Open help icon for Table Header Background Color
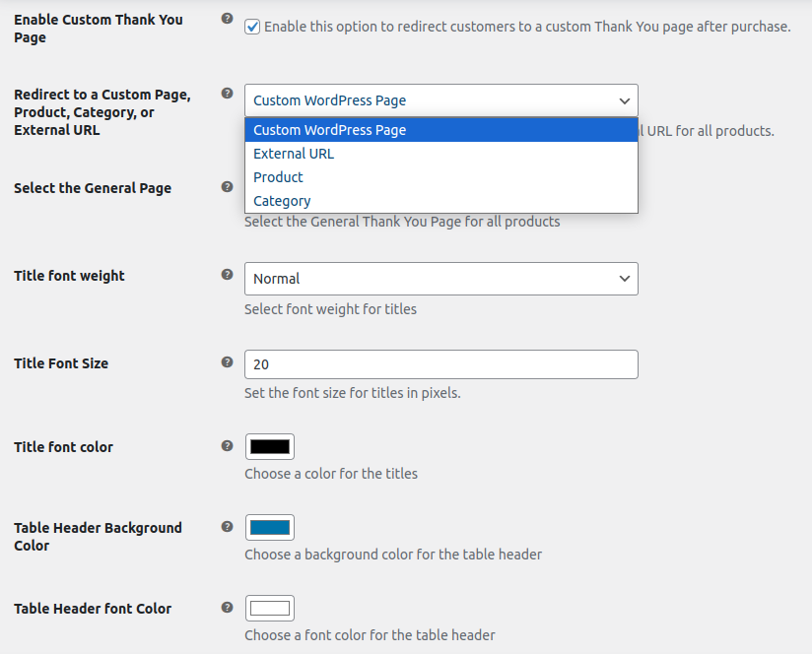The image size is (812, 654). pos(228,527)
